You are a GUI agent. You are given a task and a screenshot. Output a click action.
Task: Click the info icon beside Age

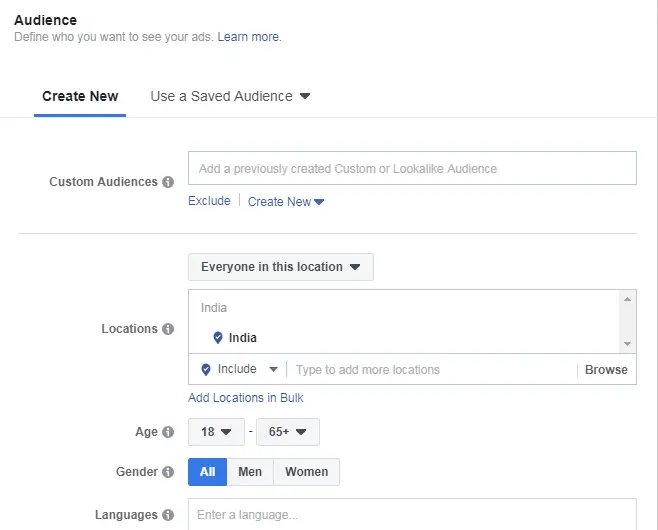(168, 432)
